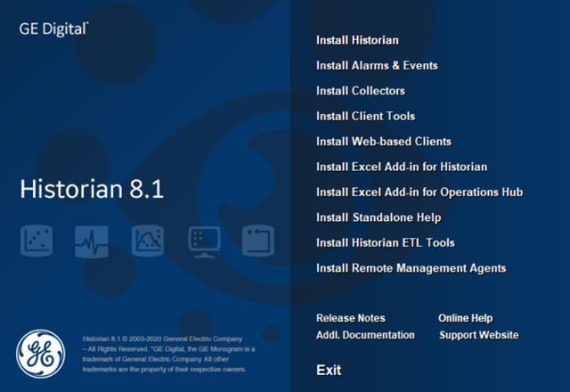Screen dimensions: 570x392
Task: Select Install Web-based Clients
Action: coord(384,142)
